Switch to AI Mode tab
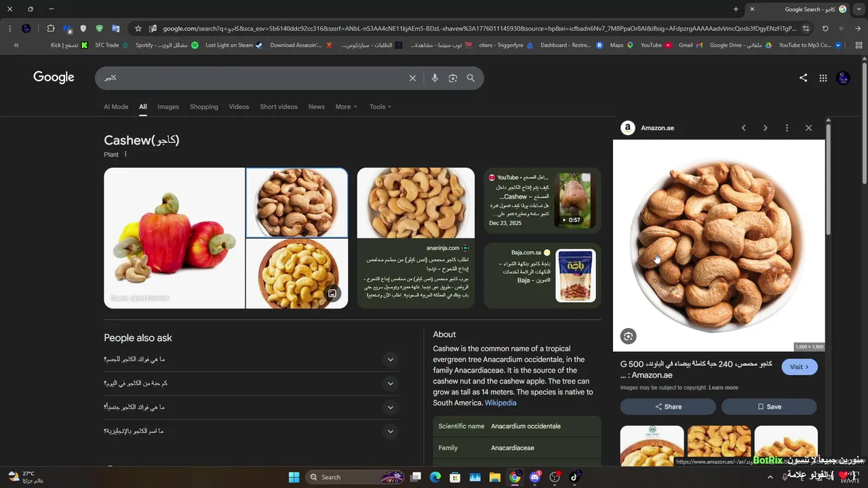This screenshot has width=868, height=488. [x=116, y=106]
